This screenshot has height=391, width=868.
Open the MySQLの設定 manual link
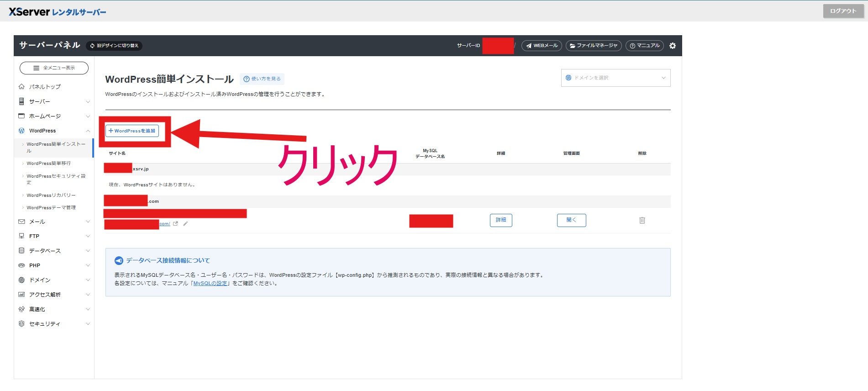pos(210,283)
